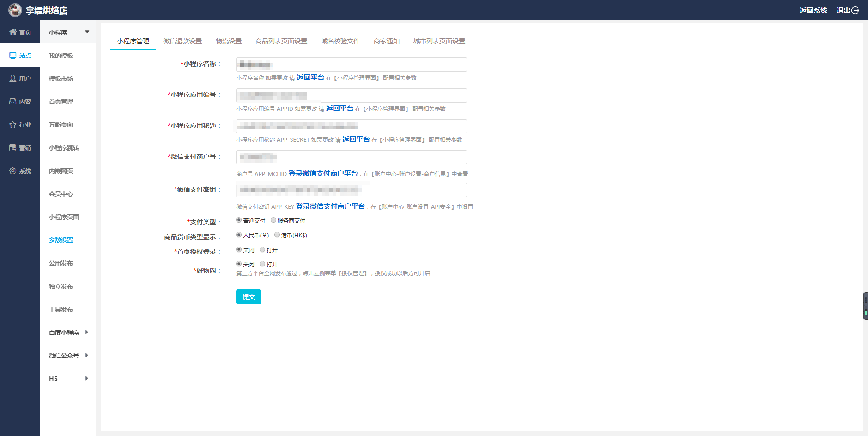Open 小程序页面 in submenu
The image size is (868, 436).
pyautogui.click(x=64, y=217)
